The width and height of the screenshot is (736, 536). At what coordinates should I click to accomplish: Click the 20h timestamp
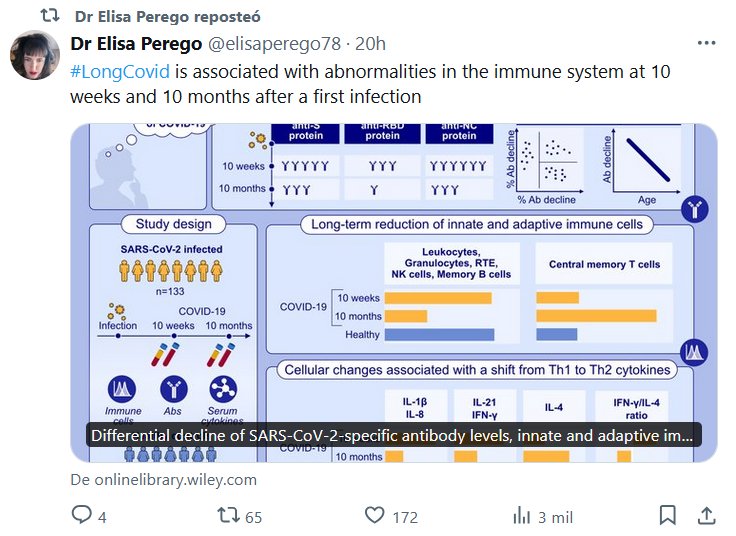(370, 44)
